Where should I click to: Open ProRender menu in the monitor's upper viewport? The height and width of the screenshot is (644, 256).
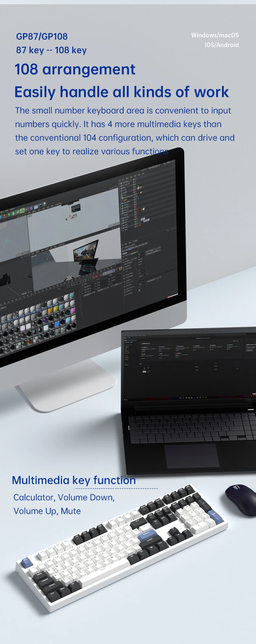(59, 204)
